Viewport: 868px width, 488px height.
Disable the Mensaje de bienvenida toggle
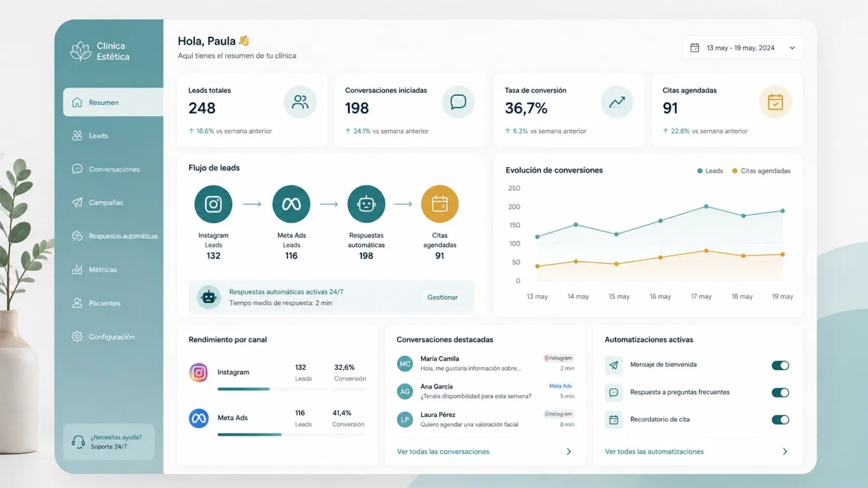780,365
